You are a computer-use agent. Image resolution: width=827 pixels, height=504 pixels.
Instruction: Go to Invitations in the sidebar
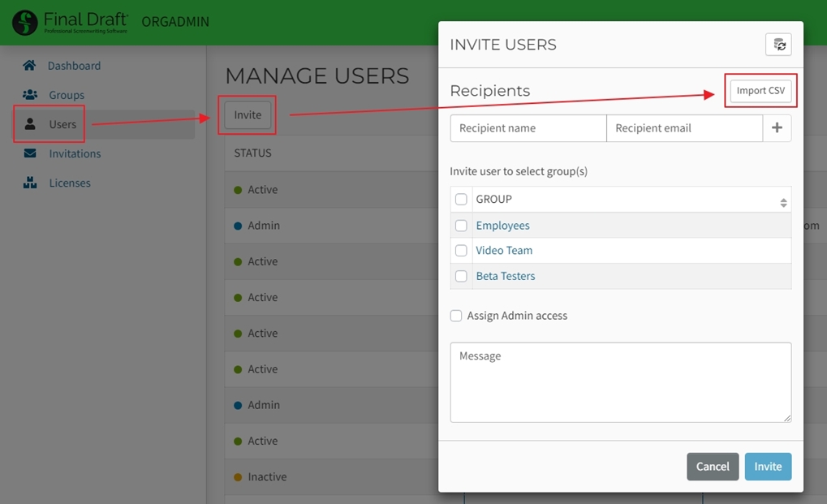point(75,153)
